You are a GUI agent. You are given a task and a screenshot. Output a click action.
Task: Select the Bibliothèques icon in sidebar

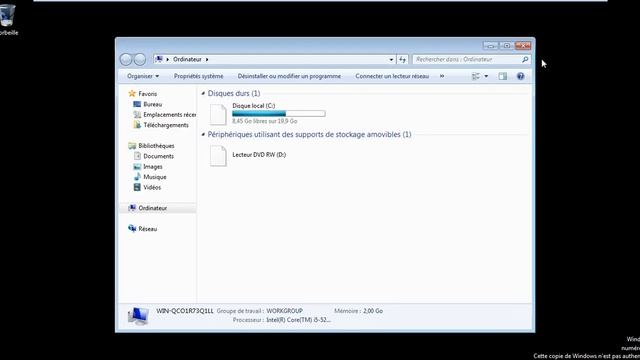132,146
